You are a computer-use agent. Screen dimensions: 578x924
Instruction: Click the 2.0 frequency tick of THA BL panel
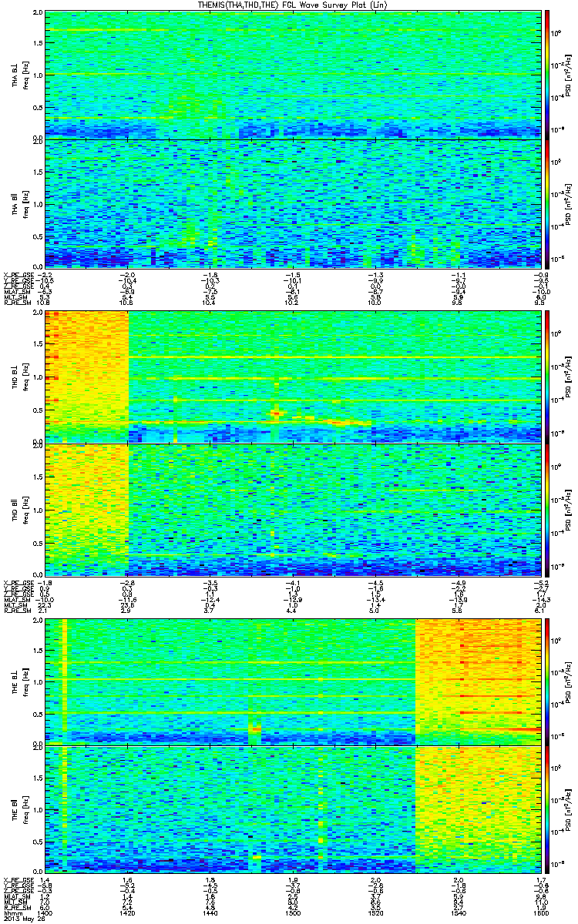pos(37,14)
